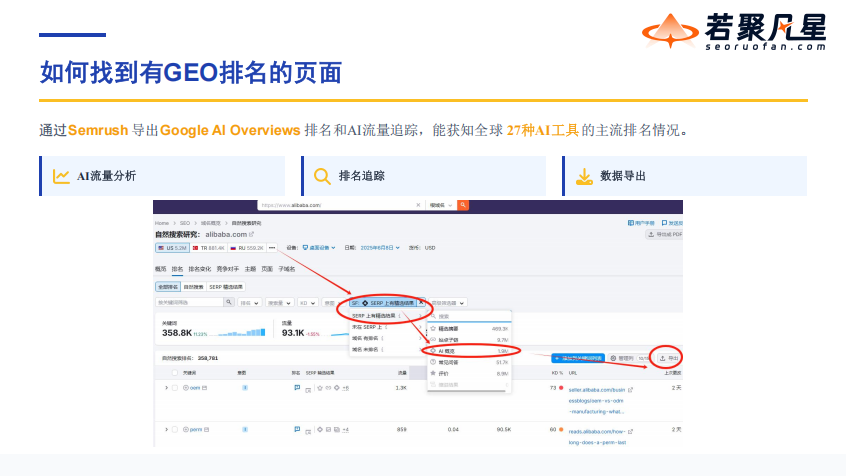This screenshot has height=476, width=846.
Task: Open the KD filter dropdown
Action: pos(308,303)
